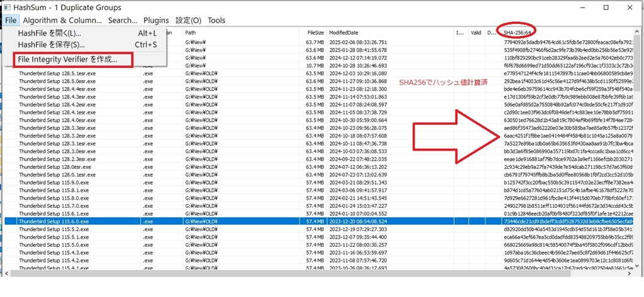Select Thunderbird Setup 128.0.1esr.exe row
644x297 pixels.
click(x=320, y=175)
